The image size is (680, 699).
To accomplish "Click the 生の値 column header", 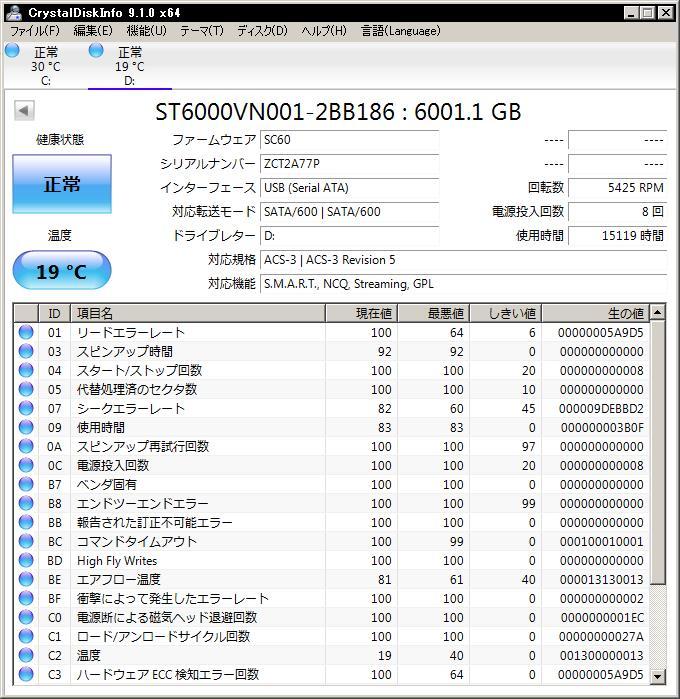I will [596, 313].
